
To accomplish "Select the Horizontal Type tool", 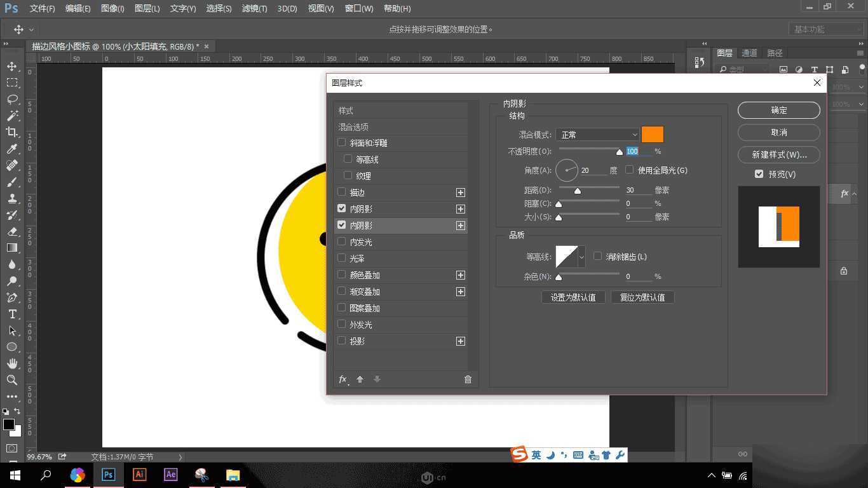I will [11, 314].
